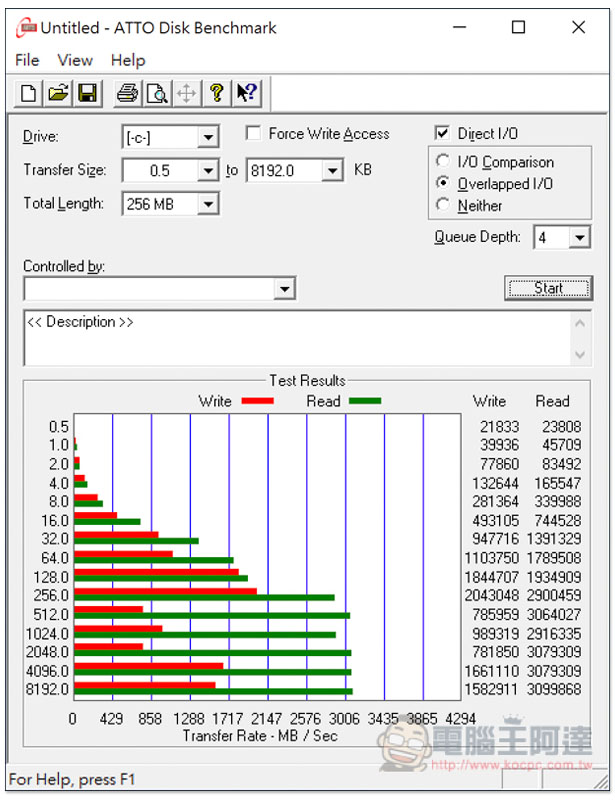The width and height of the screenshot is (615, 800).
Task: Click the yellow question mark About icon
Action: (216, 94)
